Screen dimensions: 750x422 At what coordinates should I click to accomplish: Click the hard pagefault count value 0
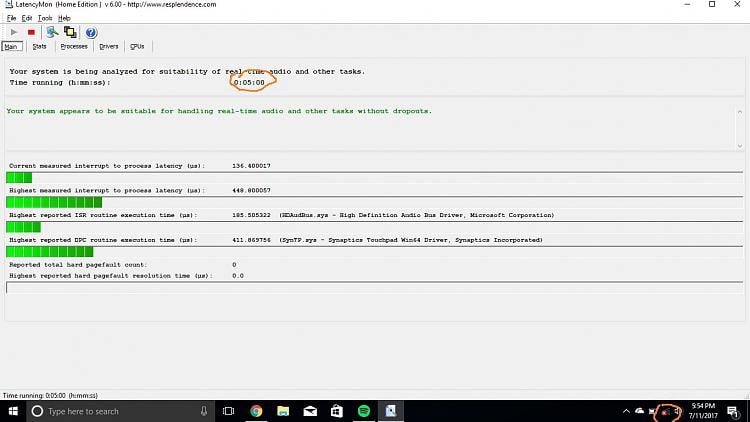(x=234, y=265)
